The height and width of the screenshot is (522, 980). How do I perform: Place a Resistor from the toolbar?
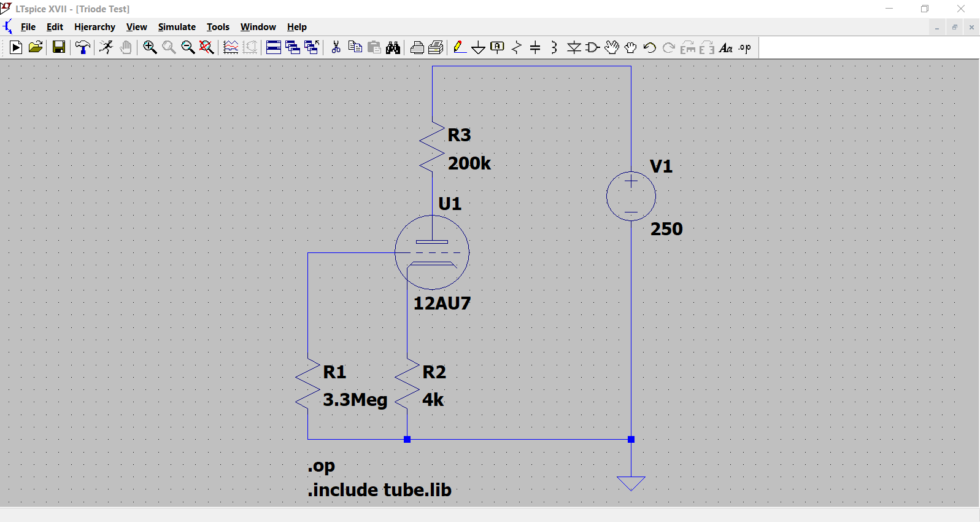coord(517,47)
